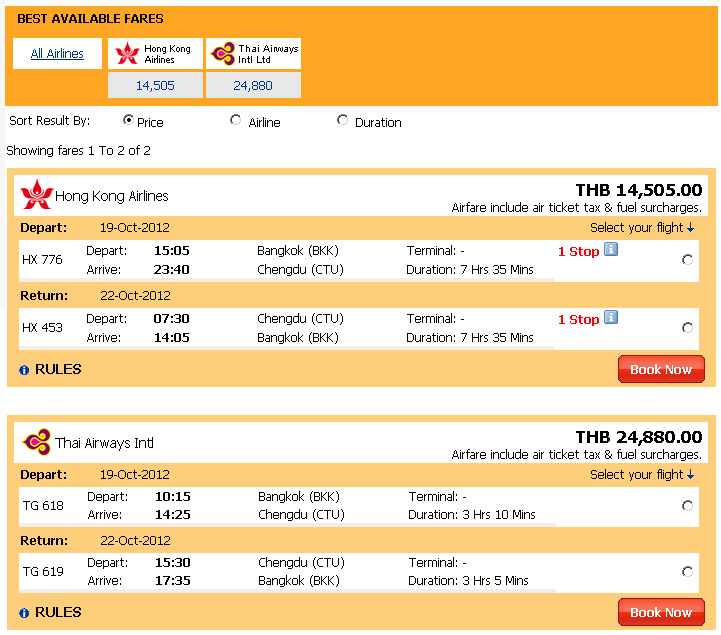Click departure time 10:15

pyautogui.click(x=172, y=497)
